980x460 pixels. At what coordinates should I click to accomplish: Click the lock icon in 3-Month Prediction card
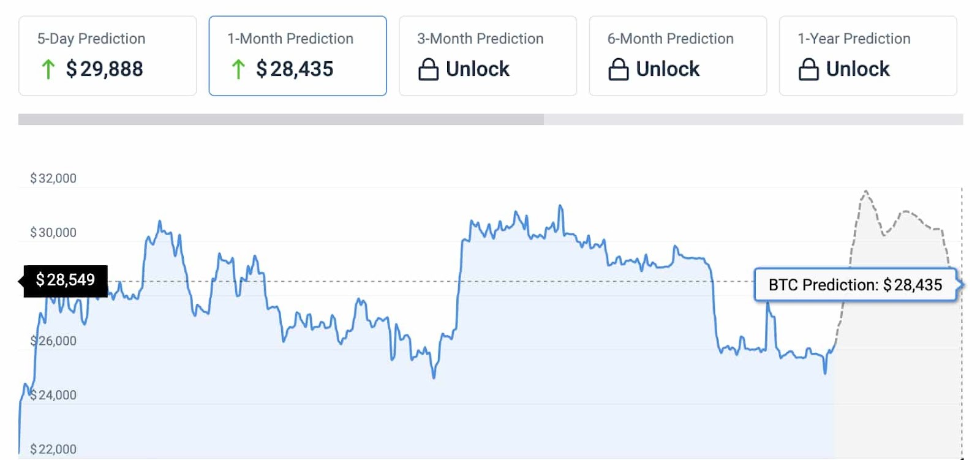tap(428, 69)
